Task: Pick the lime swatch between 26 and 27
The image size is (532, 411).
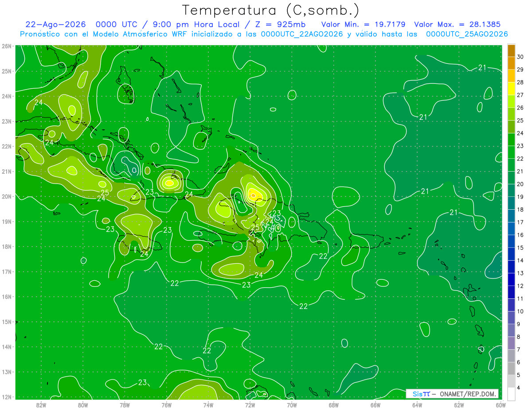Action: click(511, 102)
